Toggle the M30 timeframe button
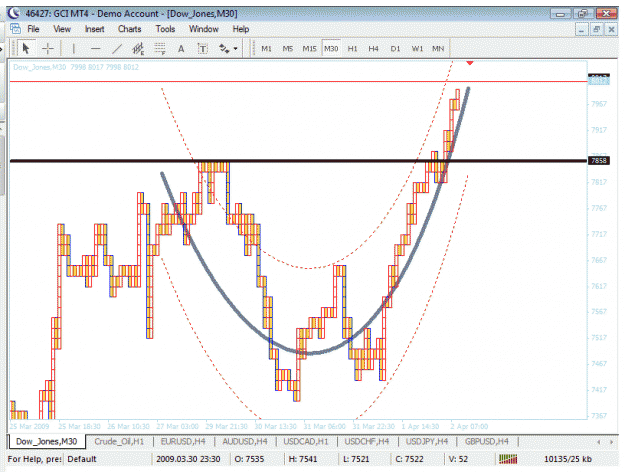The image size is (625, 472). click(331, 49)
